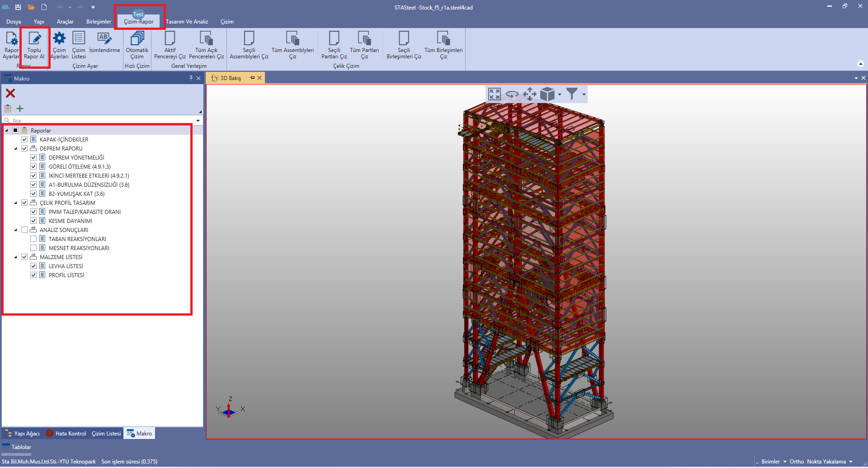Collapse the DEPREM RAPORU tree node
This screenshot has height=468, width=868.
pyautogui.click(x=15, y=149)
